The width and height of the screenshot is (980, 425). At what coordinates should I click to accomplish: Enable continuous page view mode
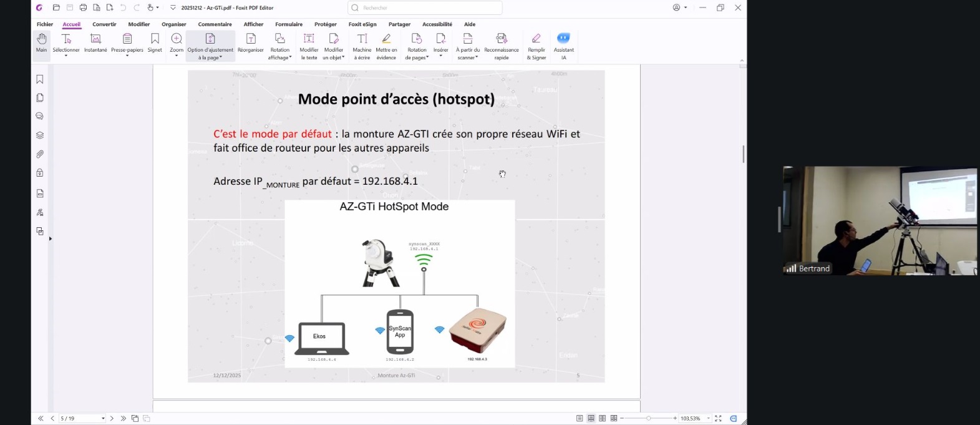point(591,418)
